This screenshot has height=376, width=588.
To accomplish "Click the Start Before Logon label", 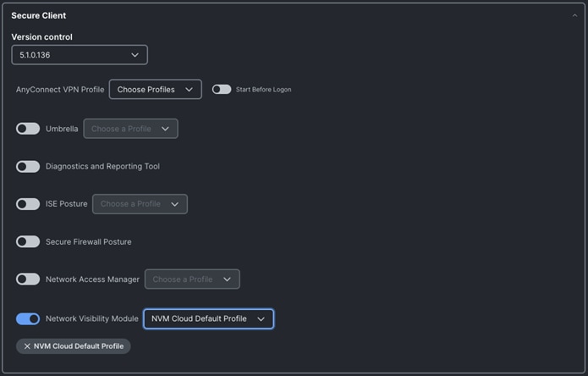I will 264,89.
